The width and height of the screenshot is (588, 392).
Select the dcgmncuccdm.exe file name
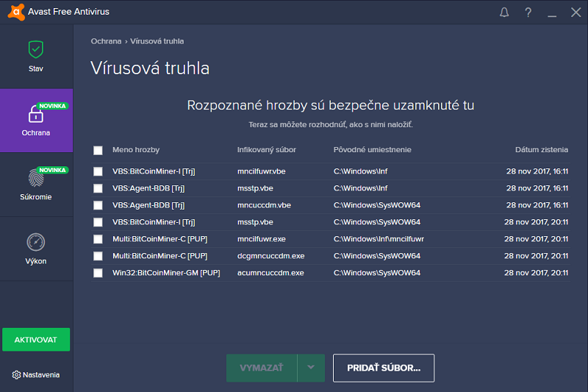270,256
